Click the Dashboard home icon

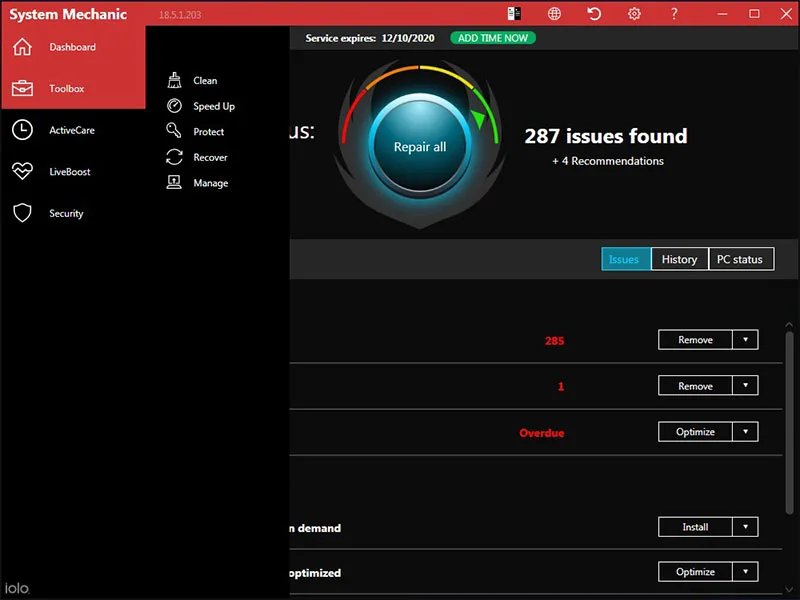pos(22,47)
